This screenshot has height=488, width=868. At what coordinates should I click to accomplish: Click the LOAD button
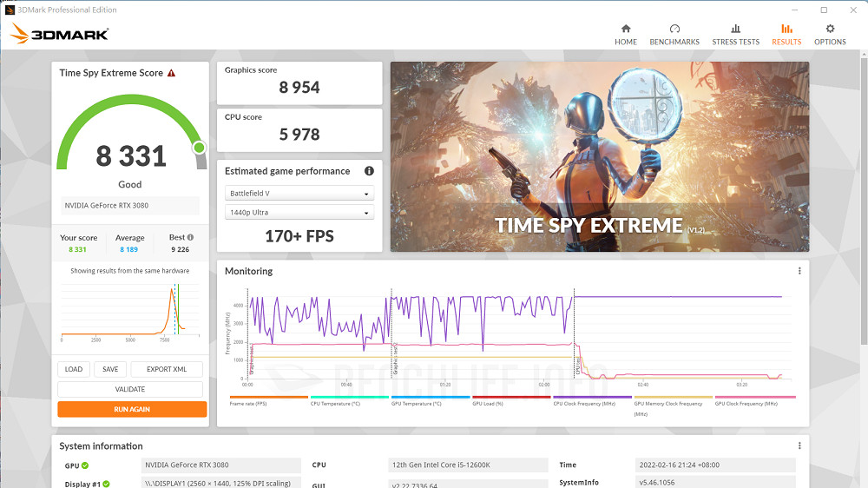[74, 369]
